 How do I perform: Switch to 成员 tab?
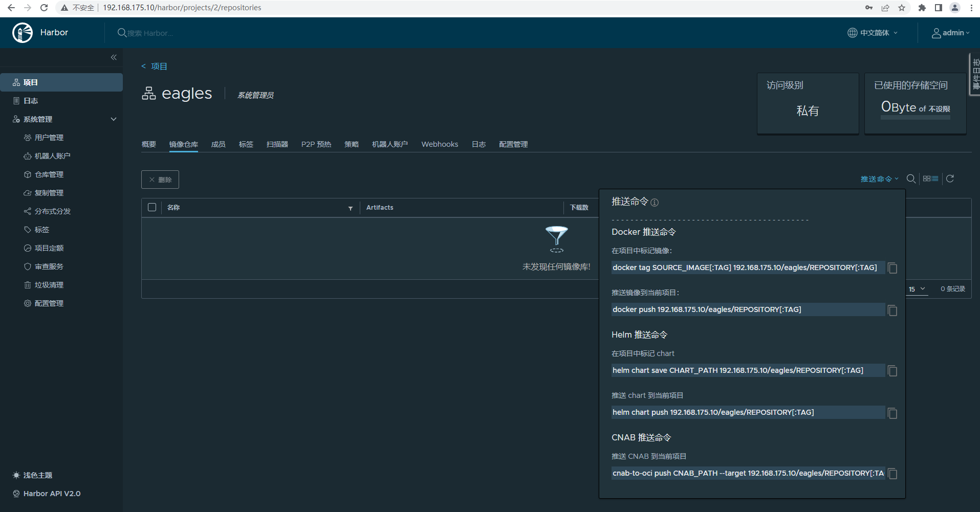tap(219, 144)
